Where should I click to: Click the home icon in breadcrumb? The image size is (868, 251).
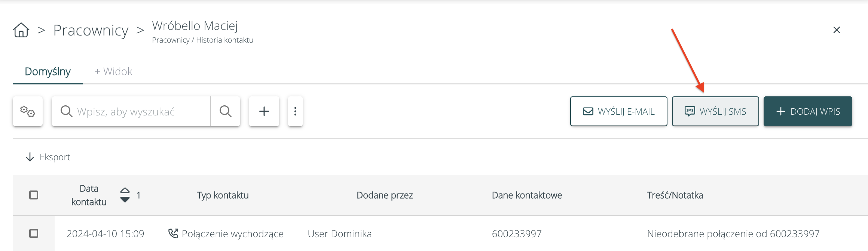pos(21,30)
